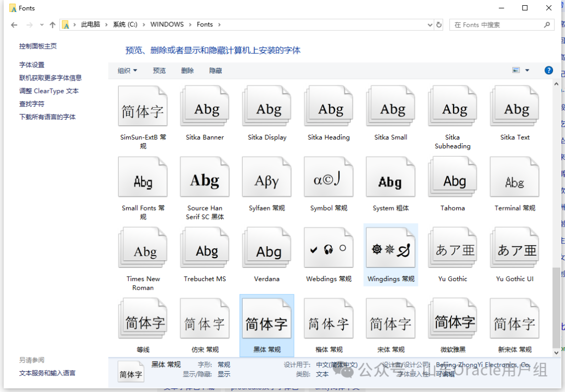Open 调整 ClearType 文本 link
The image size is (565, 392).
pos(49,91)
